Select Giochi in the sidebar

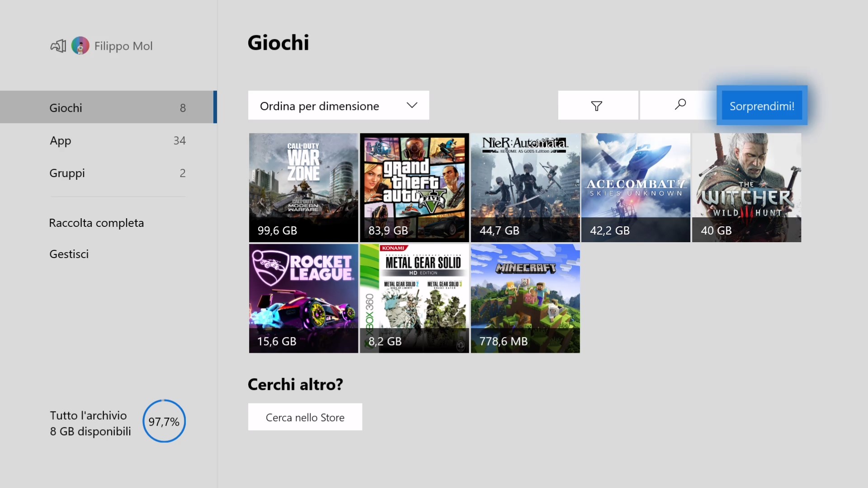pyautogui.click(x=108, y=107)
